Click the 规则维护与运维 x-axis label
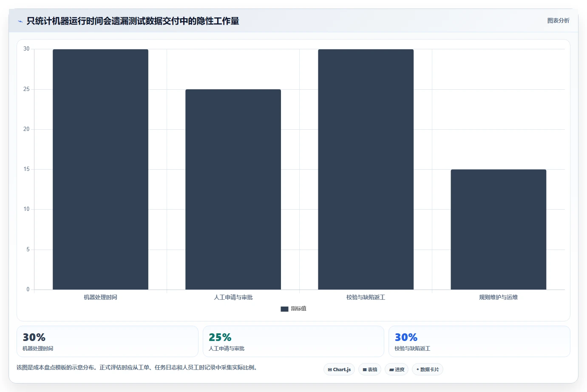587x392 pixels. 498,297
